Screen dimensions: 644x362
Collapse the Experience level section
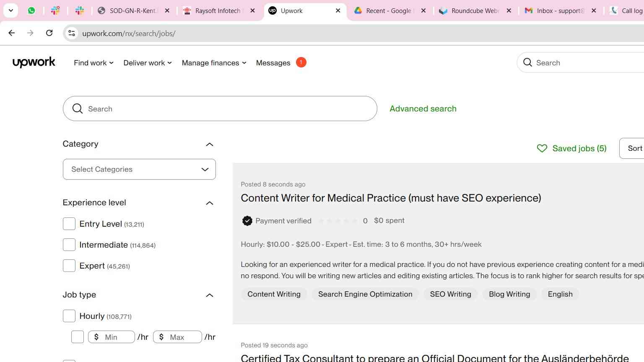pyautogui.click(x=210, y=203)
